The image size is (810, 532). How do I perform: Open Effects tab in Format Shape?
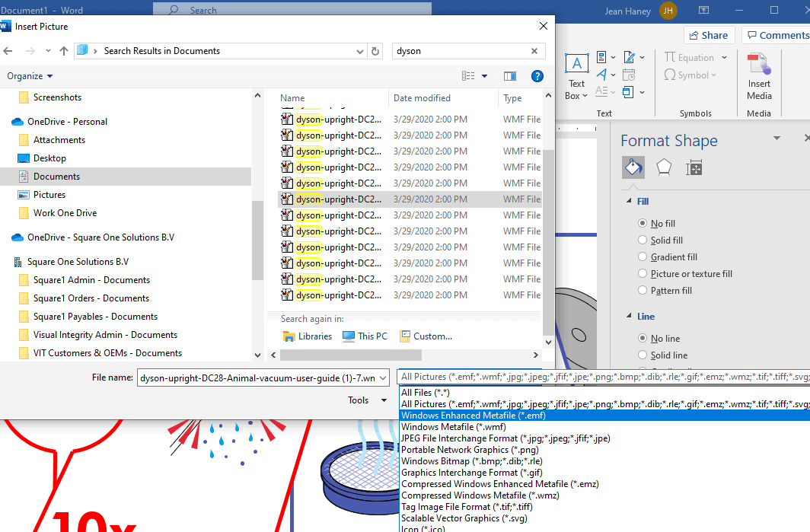tap(664, 167)
